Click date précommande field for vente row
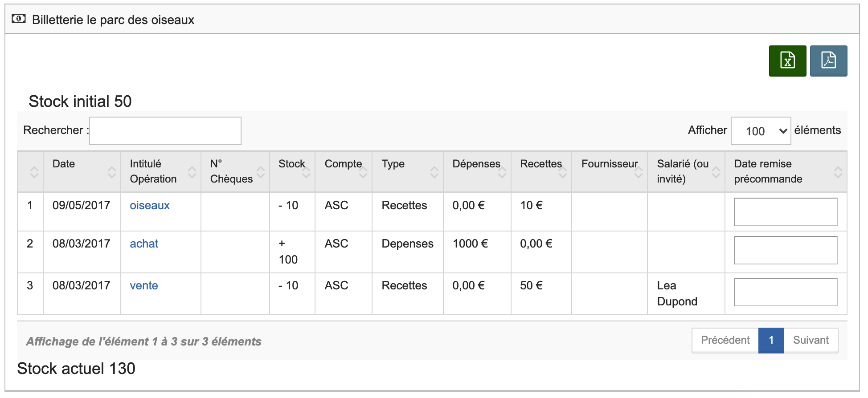This screenshot has width=868, height=398. click(x=785, y=292)
